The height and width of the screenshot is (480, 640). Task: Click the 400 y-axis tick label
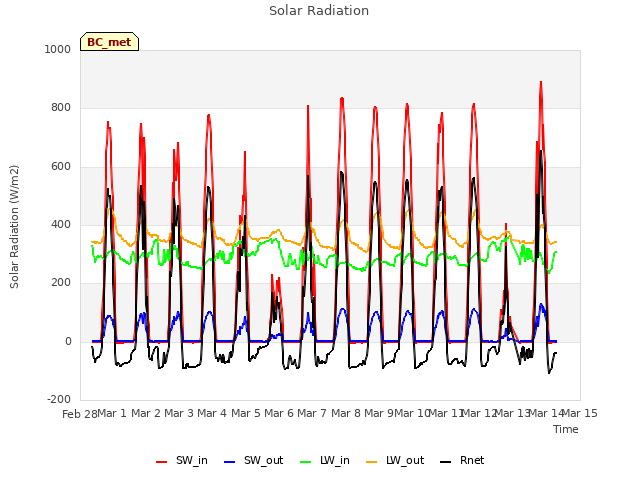click(x=61, y=224)
